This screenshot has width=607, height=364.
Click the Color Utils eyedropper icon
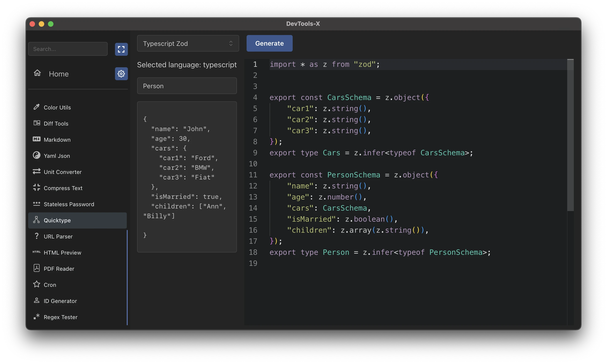[x=37, y=107]
